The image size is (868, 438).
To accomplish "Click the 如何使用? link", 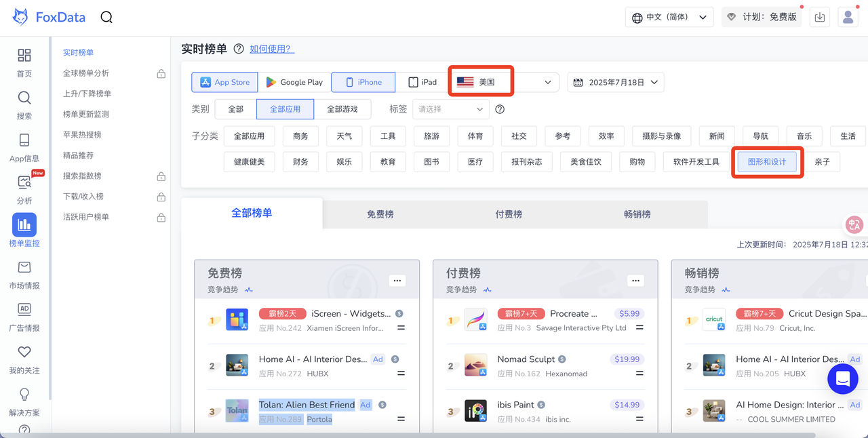I will pos(272,49).
